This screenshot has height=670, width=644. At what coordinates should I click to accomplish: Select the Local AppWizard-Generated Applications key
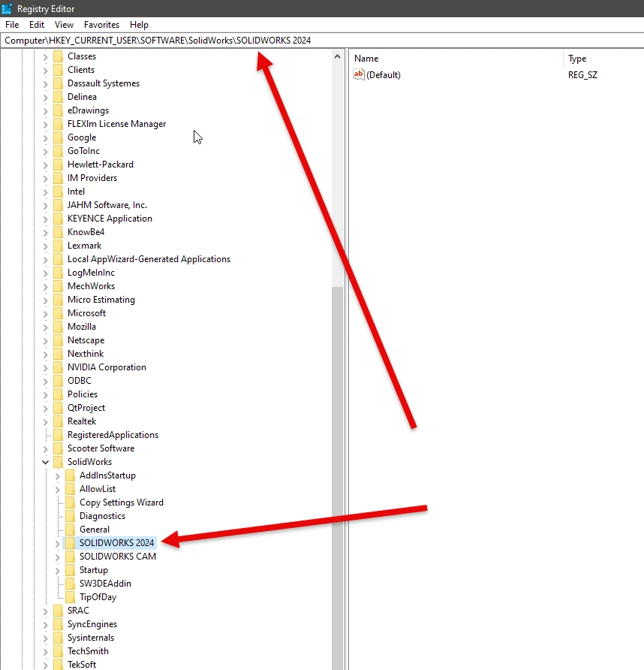149,259
